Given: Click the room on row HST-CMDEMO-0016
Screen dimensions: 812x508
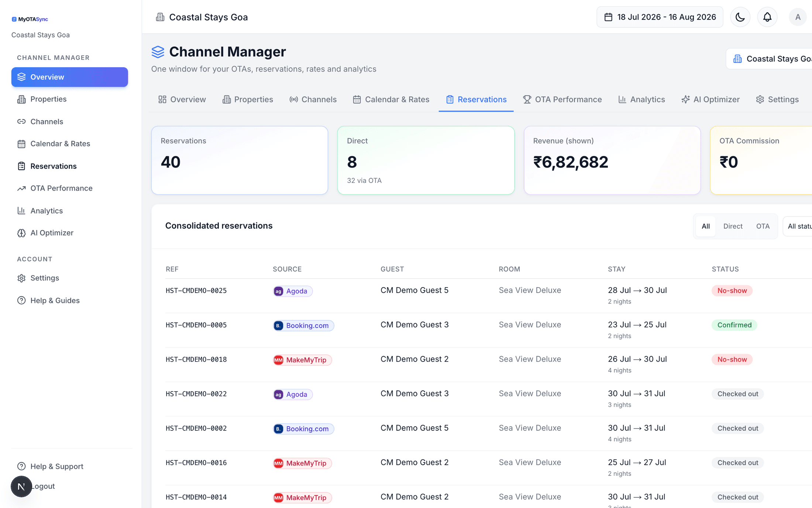Looking at the screenshot, I should pos(530,462).
